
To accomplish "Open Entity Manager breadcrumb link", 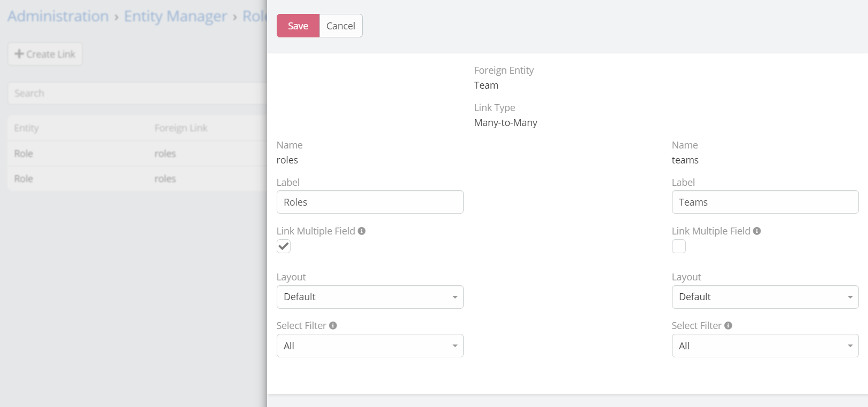I will pyautogui.click(x=176, y=17).
